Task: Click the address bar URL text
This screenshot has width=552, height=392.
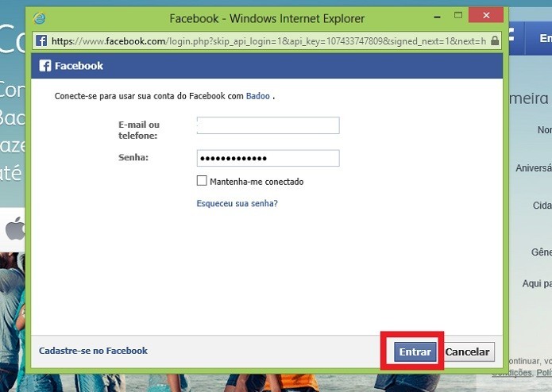Action: click(268, 41)
